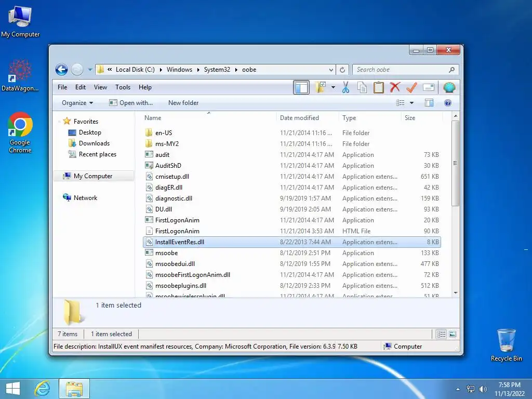532x399 pixels.
Task: Open the Windows Start button
Action: coord(13,389)
